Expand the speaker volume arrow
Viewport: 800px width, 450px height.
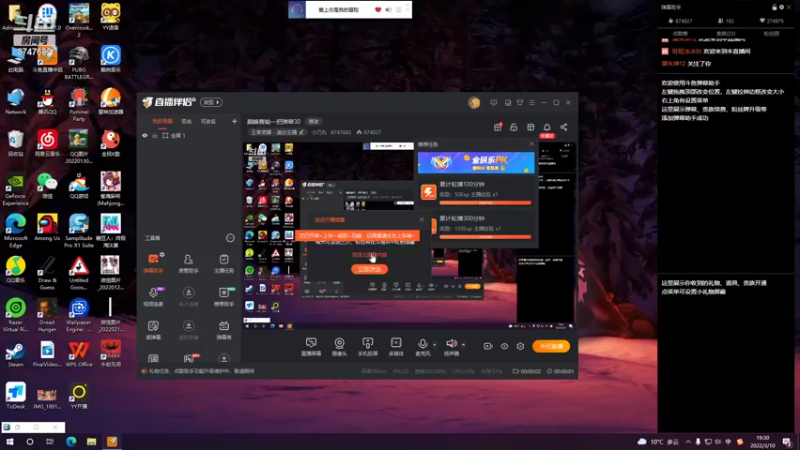tap(463, 344)
